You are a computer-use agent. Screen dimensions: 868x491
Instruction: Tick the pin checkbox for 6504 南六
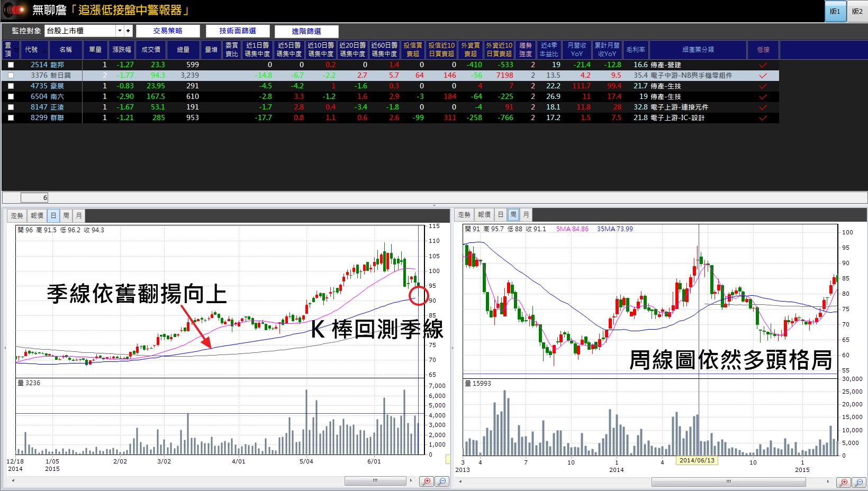[x=11, y=97]
